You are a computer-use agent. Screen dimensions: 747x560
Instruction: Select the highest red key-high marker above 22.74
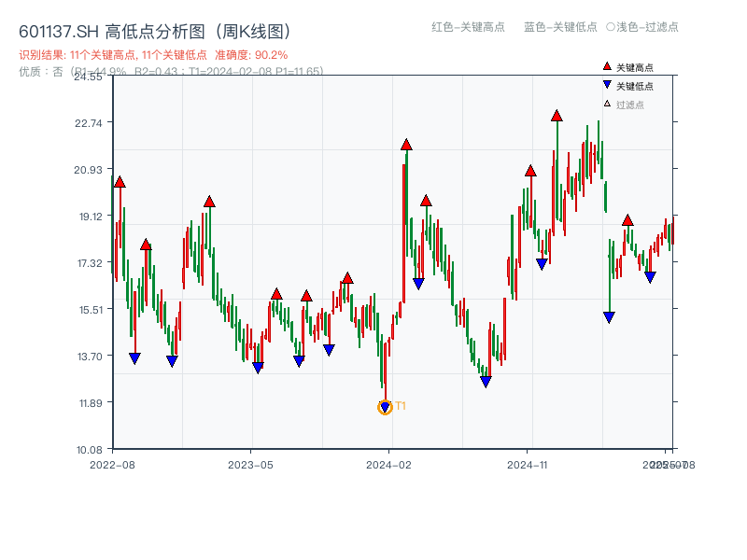pos(557,116)
